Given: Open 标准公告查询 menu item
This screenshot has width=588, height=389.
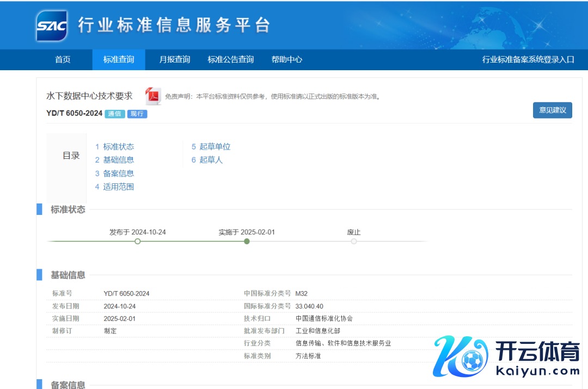Looking at the screenshot, I should [x=231, y=60].
